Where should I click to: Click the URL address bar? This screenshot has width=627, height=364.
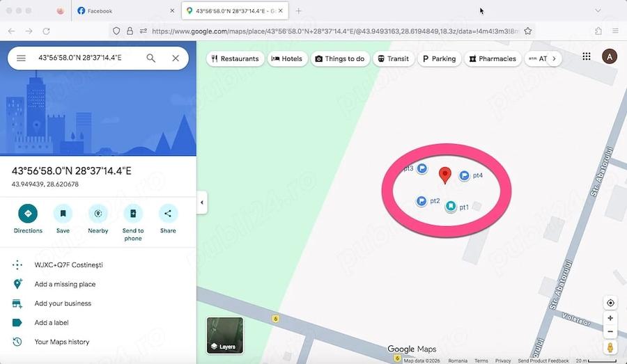[335, 31]
